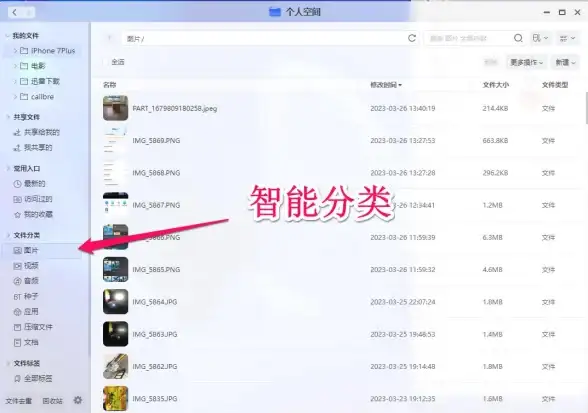Image resolution: width=588 pixels, height=413 pixels.
Task: Open the 回收站 recycle bin
Action: (x=52, y=401)
